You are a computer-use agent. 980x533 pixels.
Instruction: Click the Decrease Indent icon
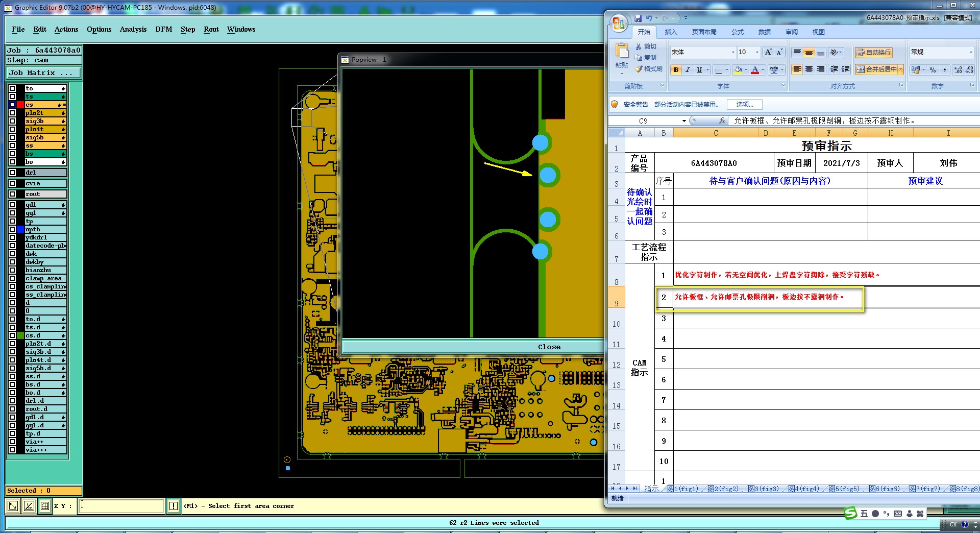[x=835, y=69]
